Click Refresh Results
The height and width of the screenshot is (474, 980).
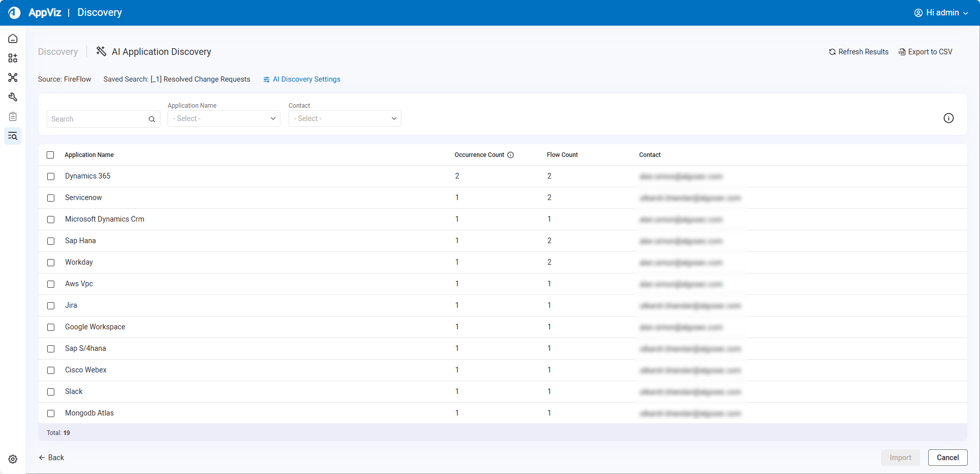[859, 52]
